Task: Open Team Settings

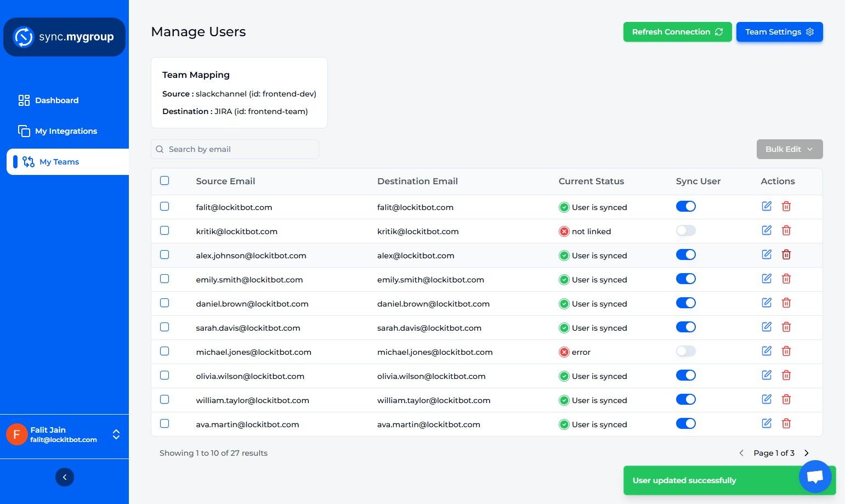Action: point(779,32)
